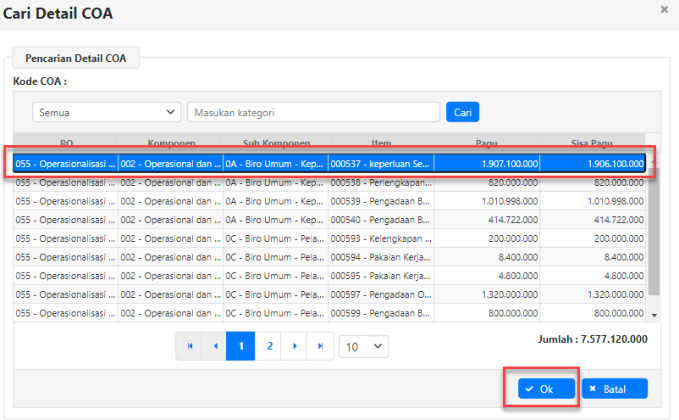Viewport: 679px width, 420px height.
Task: Click the Masukan kategori search field
Action: coord(313,112)
